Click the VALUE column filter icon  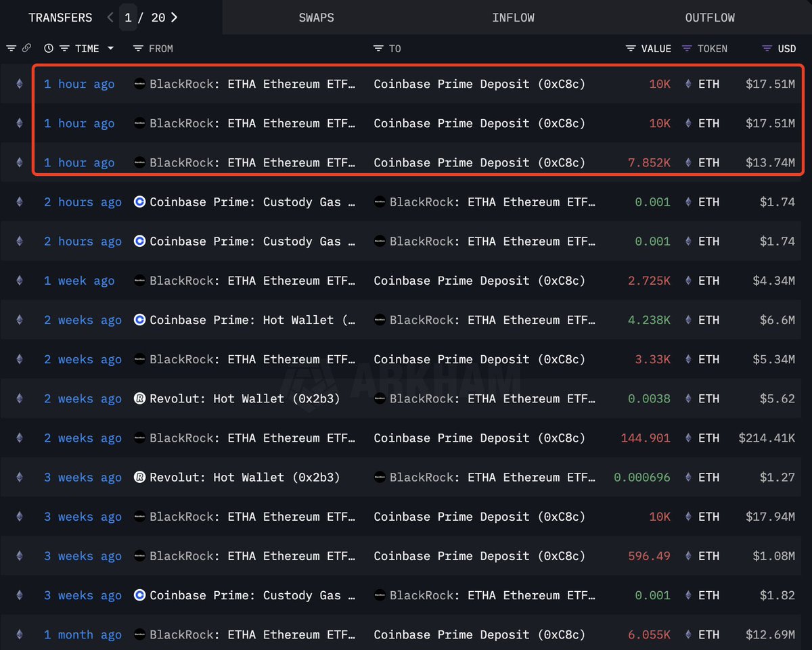coord(629,49)
